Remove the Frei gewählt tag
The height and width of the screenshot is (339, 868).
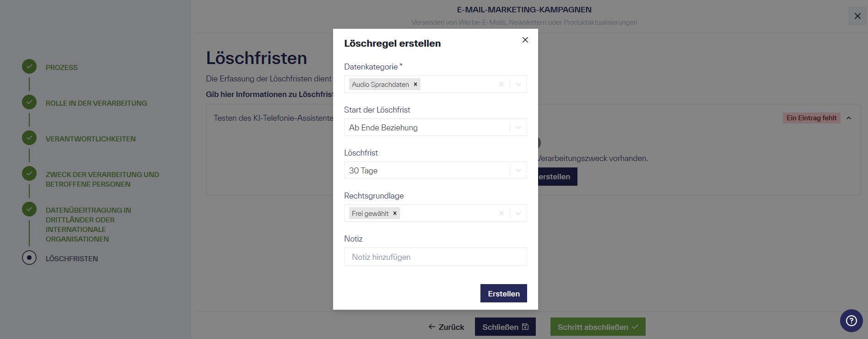pos(394,213)
